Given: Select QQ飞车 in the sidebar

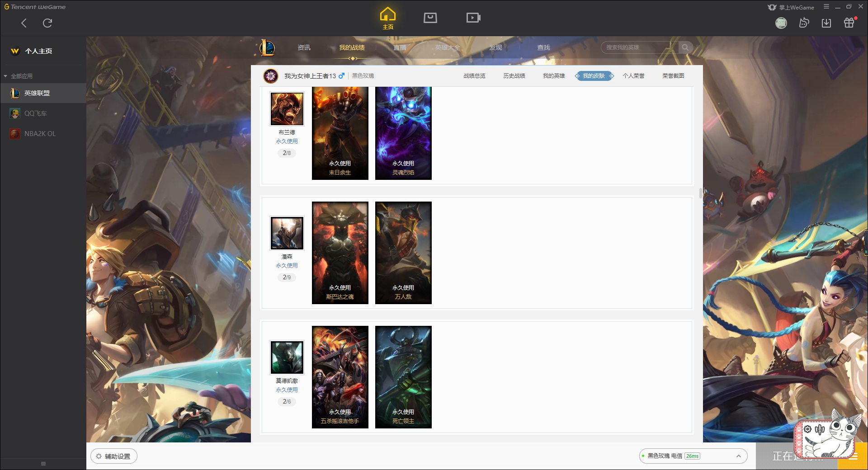Looking at the screenshot, I should [x=43, y=113].
